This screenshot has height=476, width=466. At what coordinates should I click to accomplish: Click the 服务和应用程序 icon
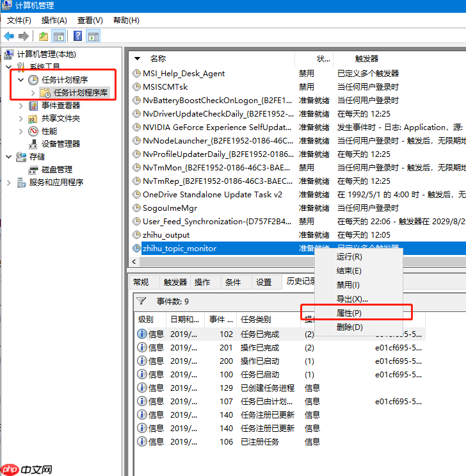(21, 183)
